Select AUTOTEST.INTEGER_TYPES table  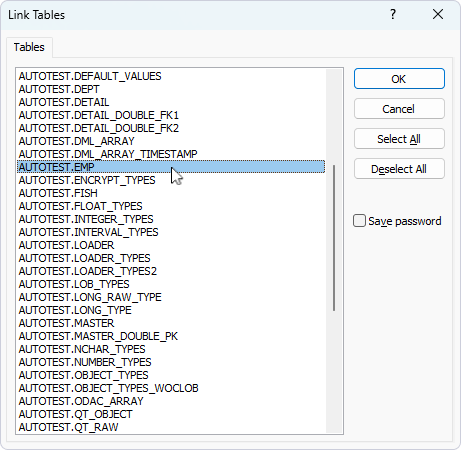coord(171,219)
